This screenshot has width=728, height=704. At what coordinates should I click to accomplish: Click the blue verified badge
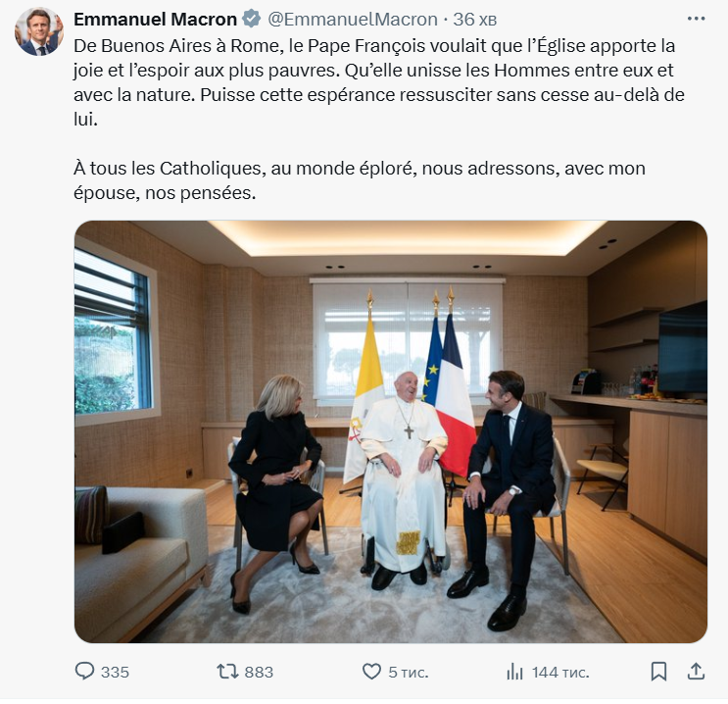(252, 19)
